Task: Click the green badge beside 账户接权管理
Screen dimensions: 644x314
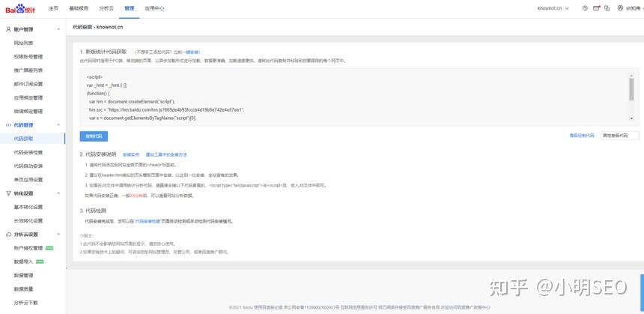Action: pyautogui.click(x=49, y=248)
